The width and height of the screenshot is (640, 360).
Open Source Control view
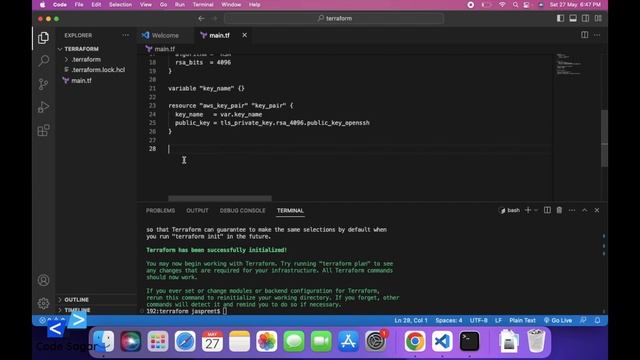(x=43, y=84)
